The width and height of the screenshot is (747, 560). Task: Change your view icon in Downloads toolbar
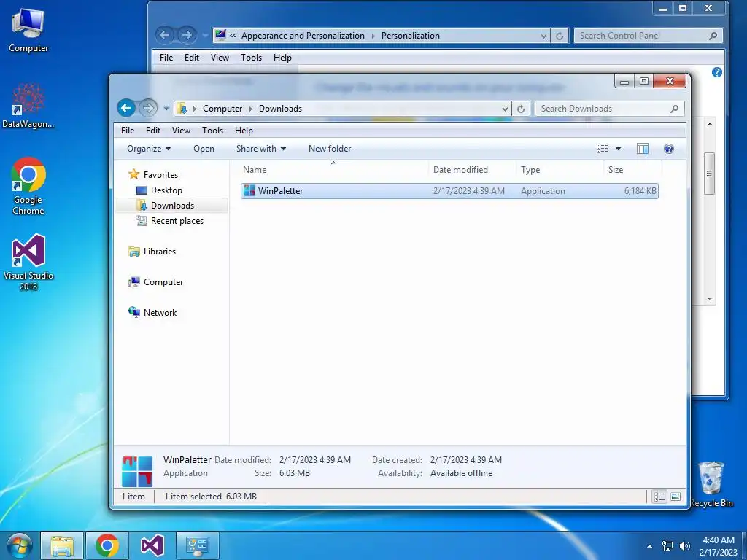point(602,149)
